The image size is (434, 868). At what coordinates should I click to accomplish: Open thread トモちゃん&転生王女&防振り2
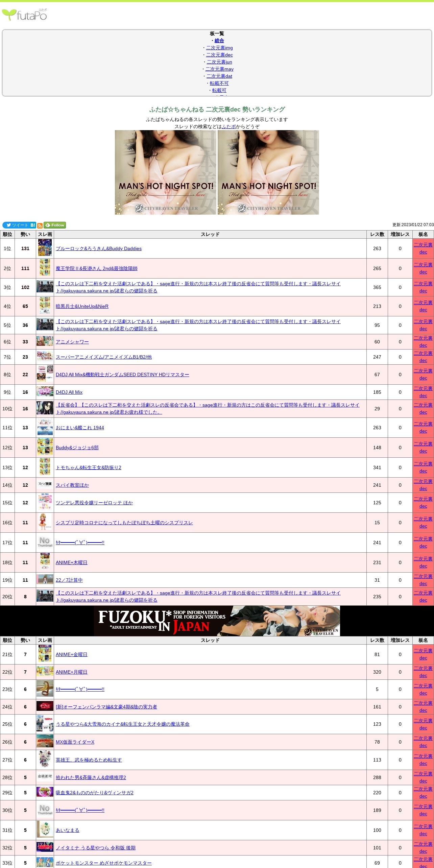[89, 467]
